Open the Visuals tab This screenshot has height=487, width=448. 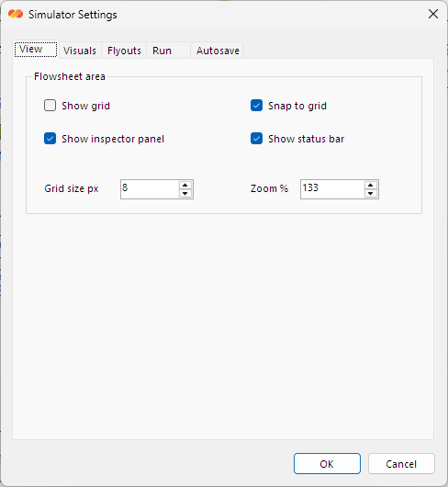[x=80, y=51]
